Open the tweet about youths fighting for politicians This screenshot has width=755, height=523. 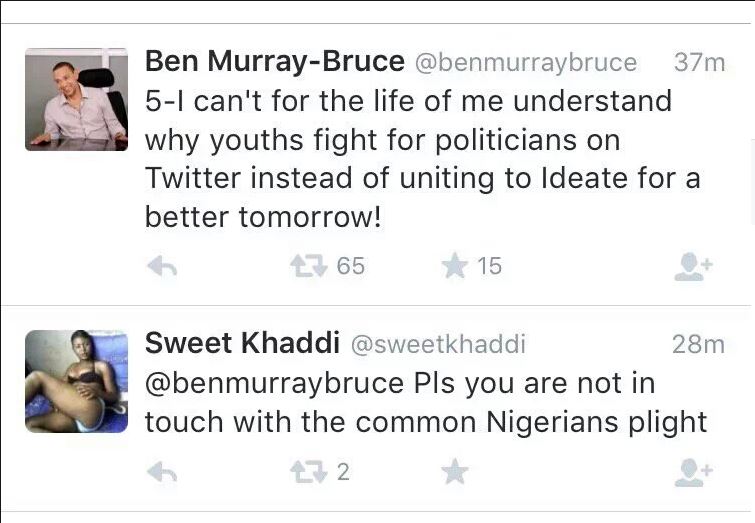[x=420, y=158]
